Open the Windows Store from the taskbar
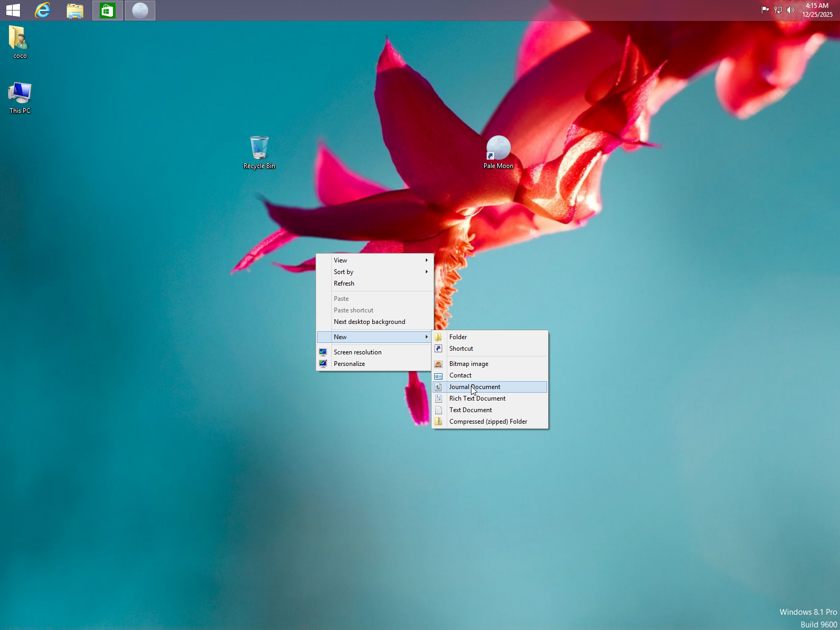The height and width of the screenshot is (630, 840). 107,10
